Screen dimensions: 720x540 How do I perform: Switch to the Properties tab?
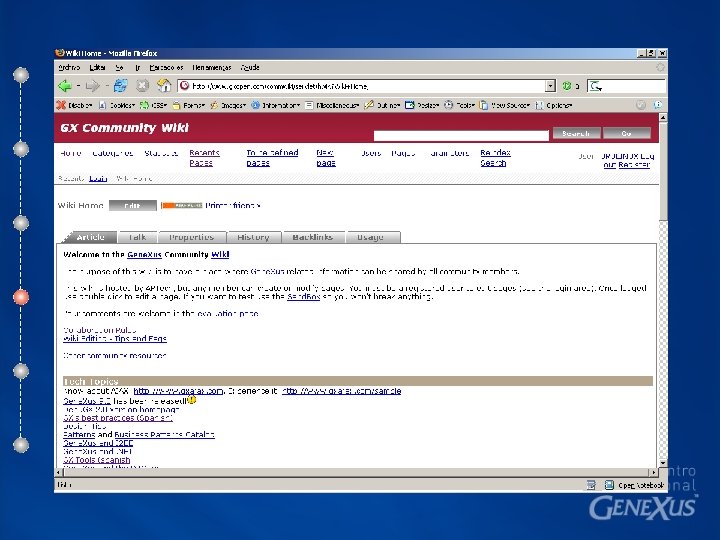tap(192, 237)
